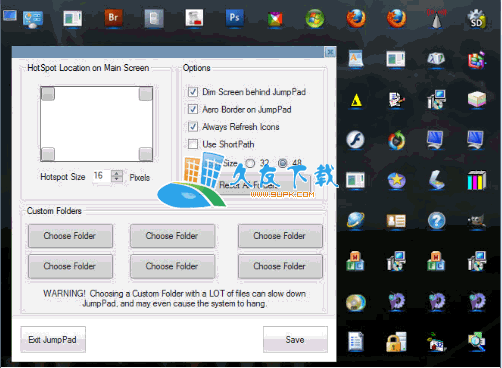Image resolution: width=502 pixels, height=368 pixels.
Task: Set hotspot to top-left corner square
Action: pos(48,94)
